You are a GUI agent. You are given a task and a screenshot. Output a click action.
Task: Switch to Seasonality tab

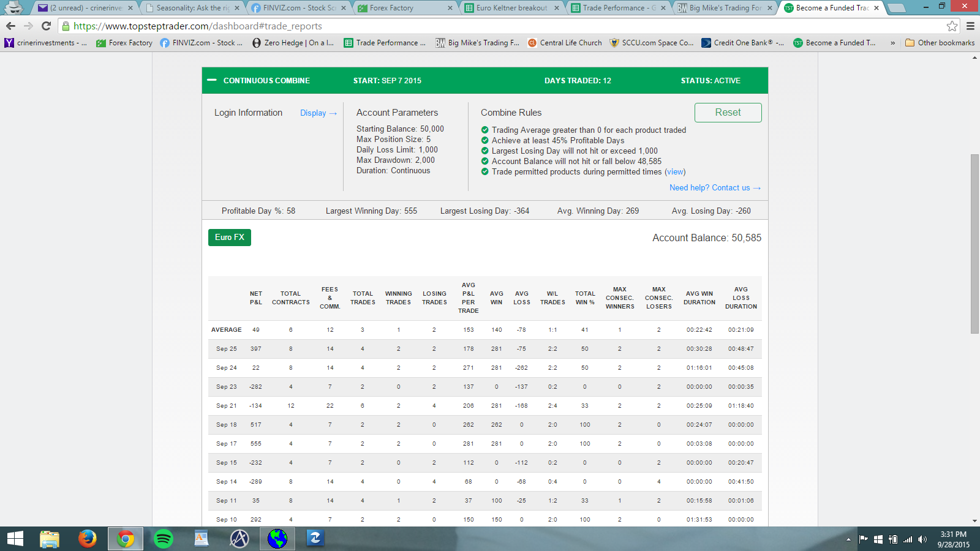pos(192,8)
